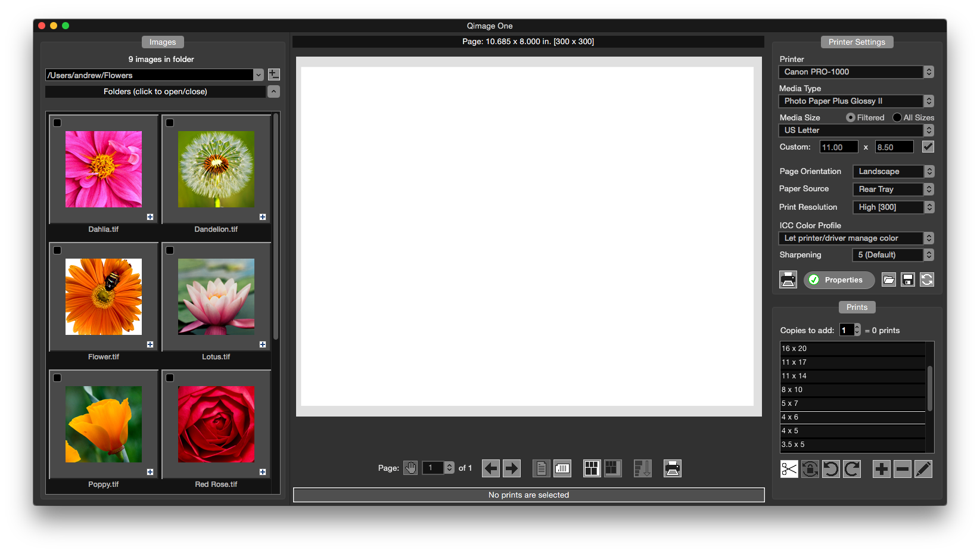Switch to the Printer Settings tab
Image resolution: width=980 pixels, height=553 pixels.
point(857,42)
